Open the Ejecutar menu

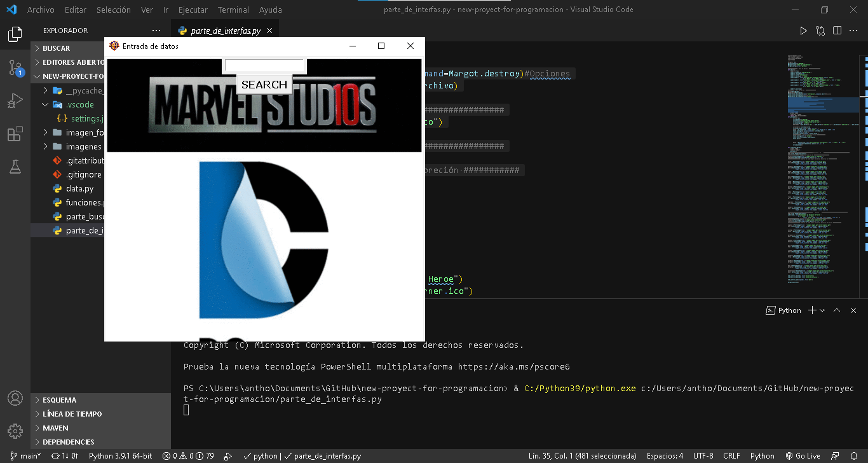(x=193, y=10)
